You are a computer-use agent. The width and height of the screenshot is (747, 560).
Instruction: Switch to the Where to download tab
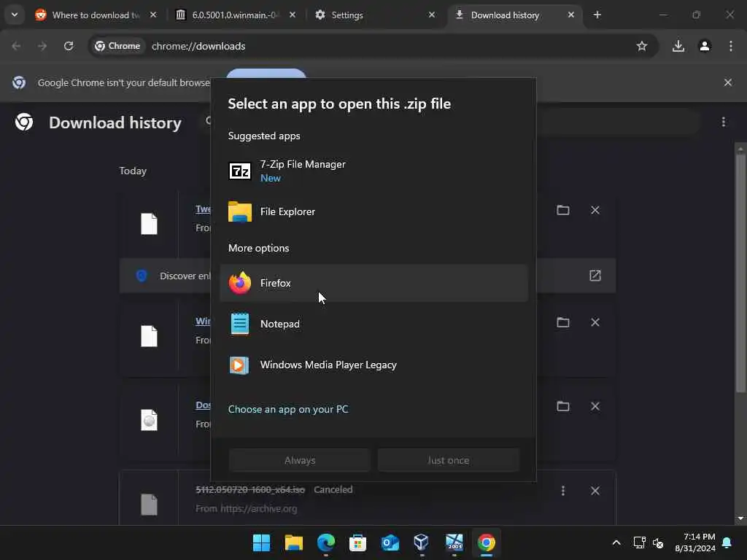click(96, 15)
